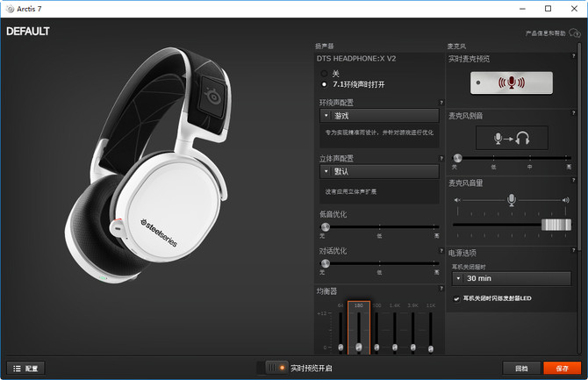Open the 配置 profiles button
The height and width of the screenshot is (380, 588).
pos(25,369)
